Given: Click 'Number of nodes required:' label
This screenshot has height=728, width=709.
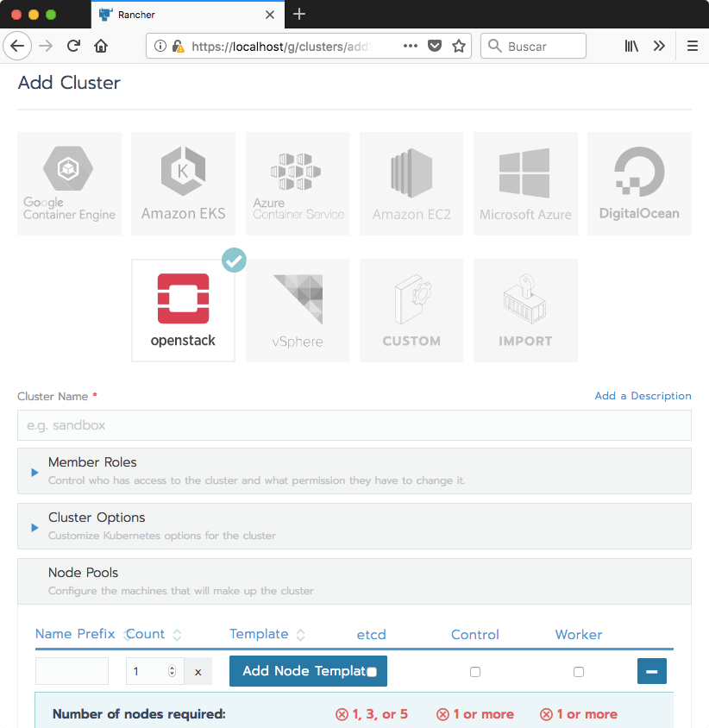Looking at the screenshot, I should (139, 713).
